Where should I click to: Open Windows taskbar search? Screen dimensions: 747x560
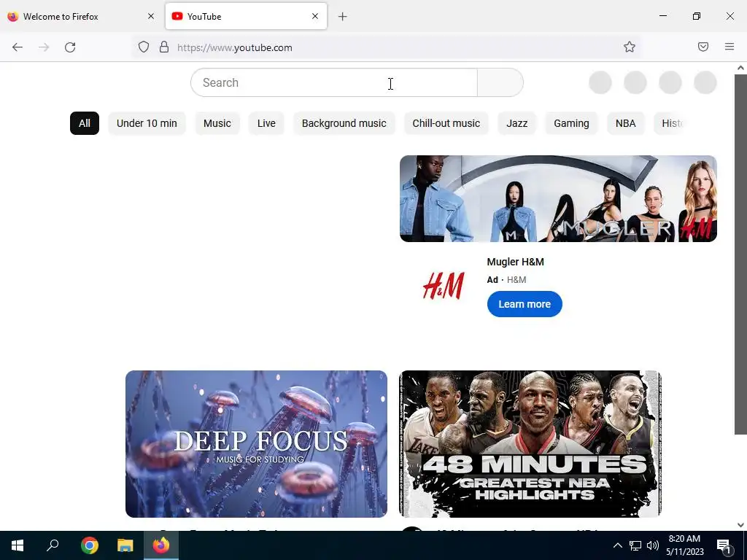(x=53, y=545)
